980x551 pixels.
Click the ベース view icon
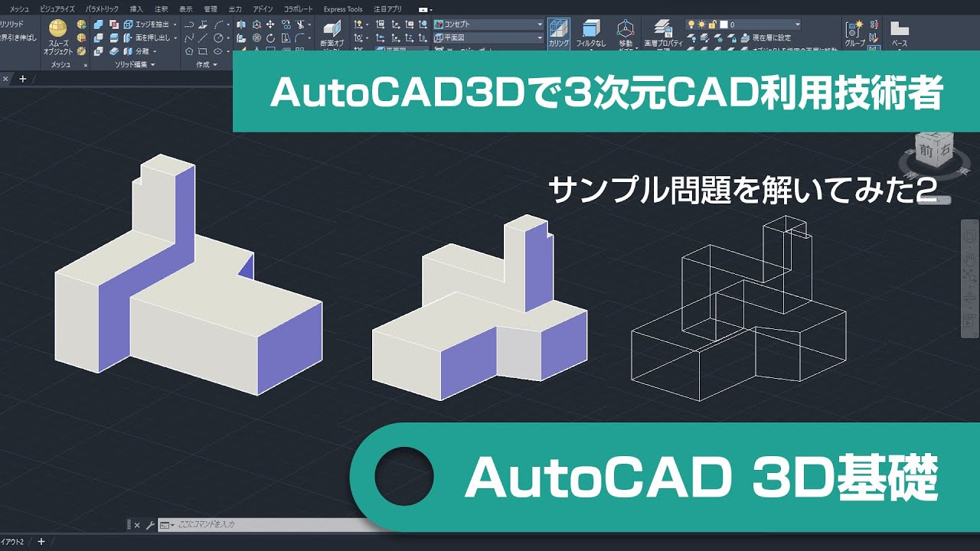[x=900, y=30]
